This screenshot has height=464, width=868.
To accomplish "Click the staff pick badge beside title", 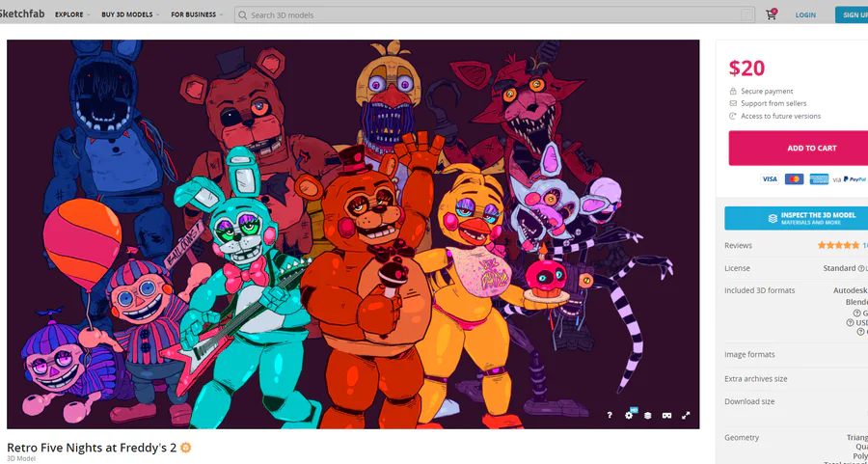I will pyautogui.click(x=186, y=448).
